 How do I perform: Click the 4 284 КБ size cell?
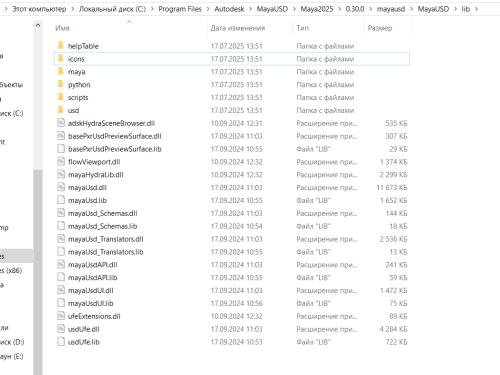[x=393, y=329]
